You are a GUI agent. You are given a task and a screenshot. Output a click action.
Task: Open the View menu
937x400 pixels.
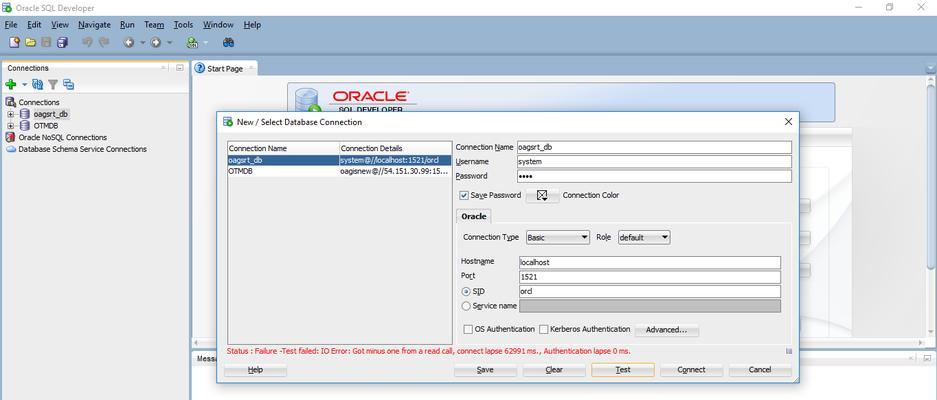(x=60, y=25)
